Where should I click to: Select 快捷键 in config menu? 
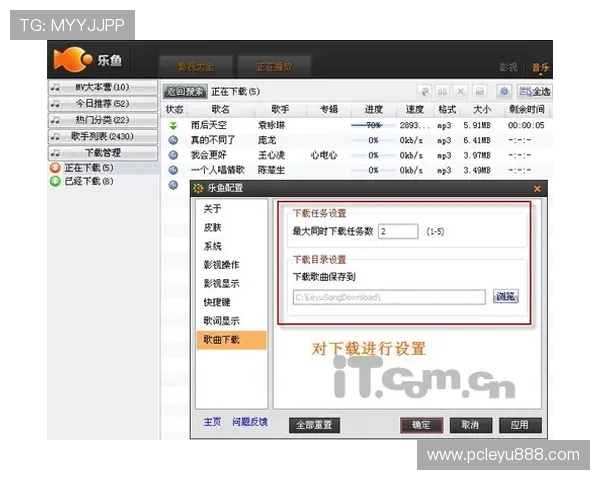(217, 302)
